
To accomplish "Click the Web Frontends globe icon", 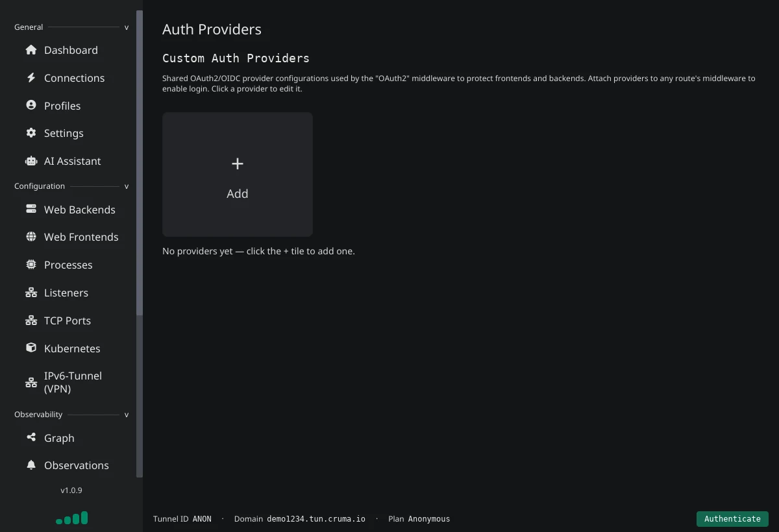I will coord(31,237).
